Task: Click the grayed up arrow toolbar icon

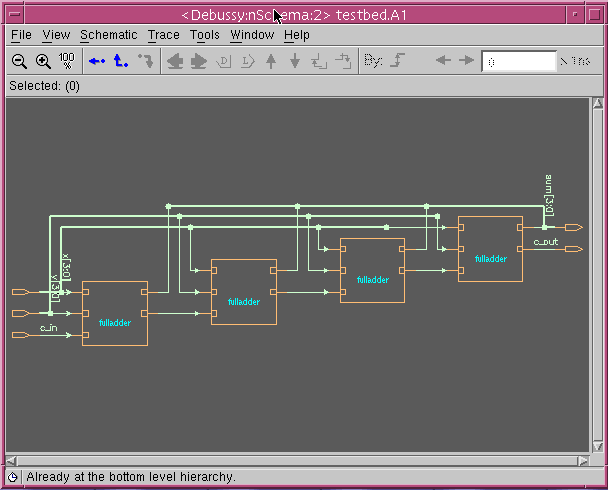Action: click(271, 61)
